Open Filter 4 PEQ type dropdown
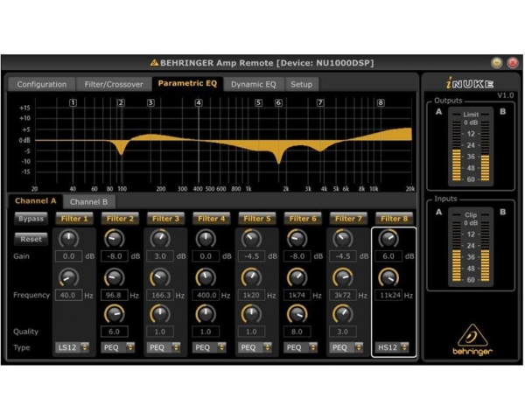 (209, 347)
